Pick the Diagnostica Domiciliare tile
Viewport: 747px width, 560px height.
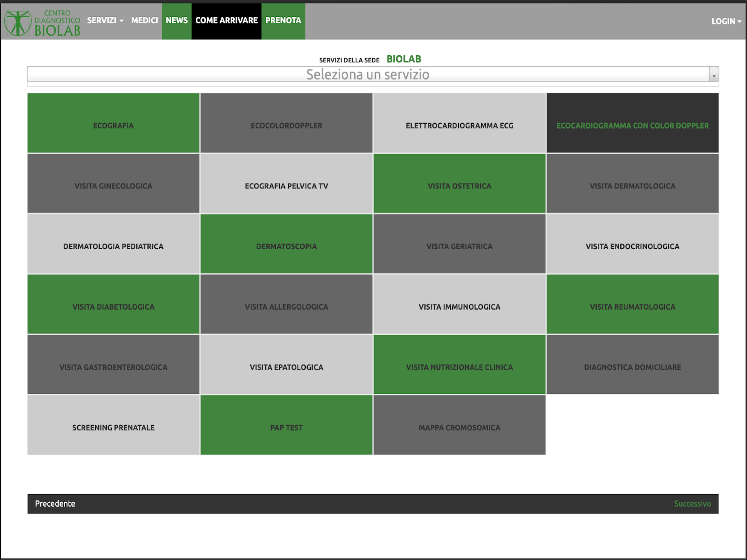click(632, 365)
